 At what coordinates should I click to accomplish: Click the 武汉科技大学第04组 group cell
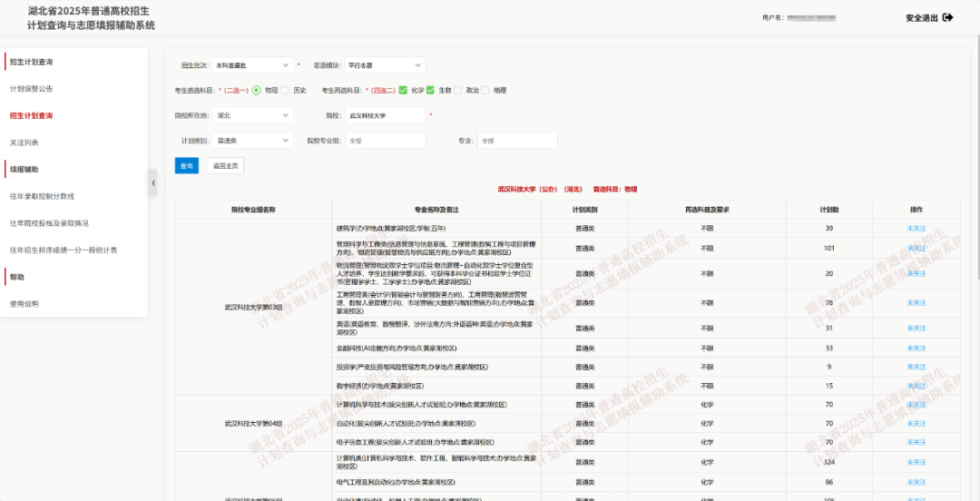pyautogui.click(x=253, y=424)
